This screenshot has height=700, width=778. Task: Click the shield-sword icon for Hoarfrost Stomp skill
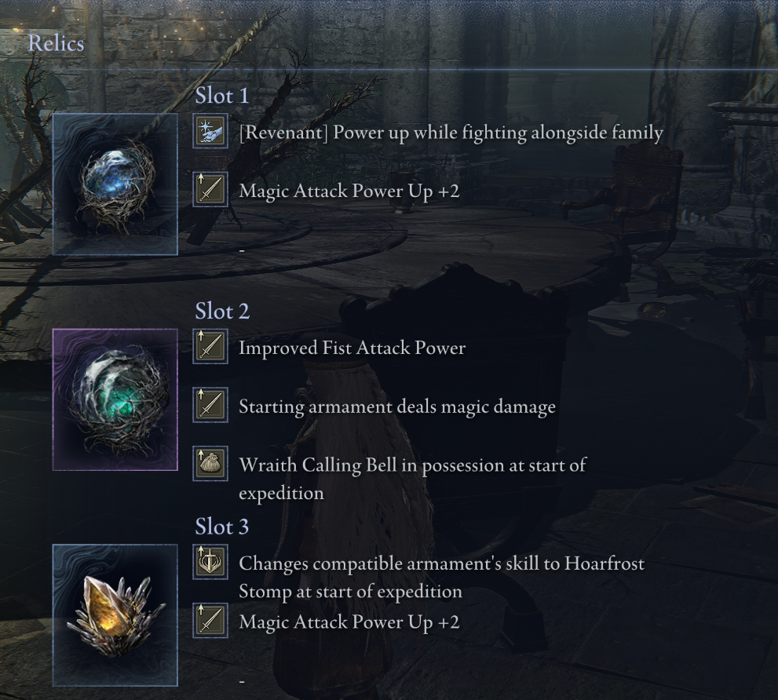[x=210, y=562]
